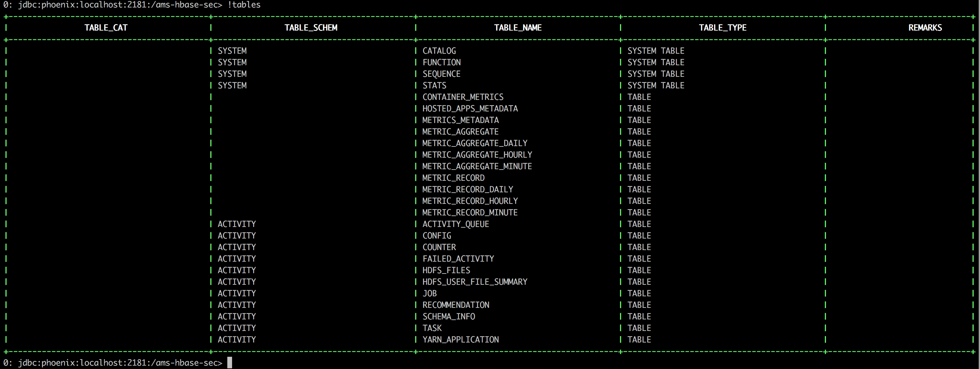The width and height of the screenshot is (980, 369).
Task: Click the ACTIVITY_QUEUE table name
Action: [x=455, y=224]
